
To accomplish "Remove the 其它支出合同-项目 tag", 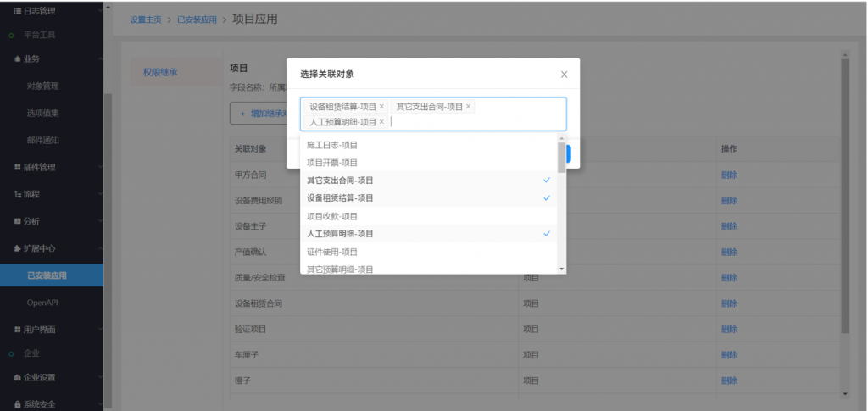I will (468, 107).
